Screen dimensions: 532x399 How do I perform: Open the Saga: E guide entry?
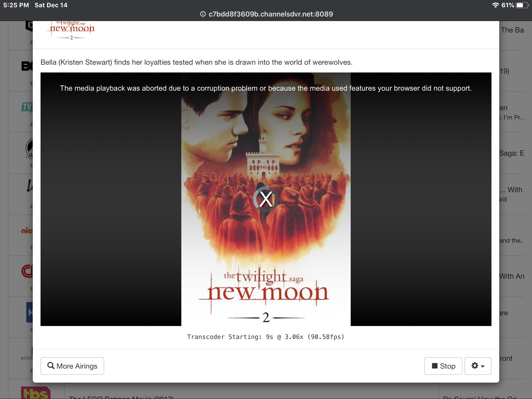pos(511,153)
